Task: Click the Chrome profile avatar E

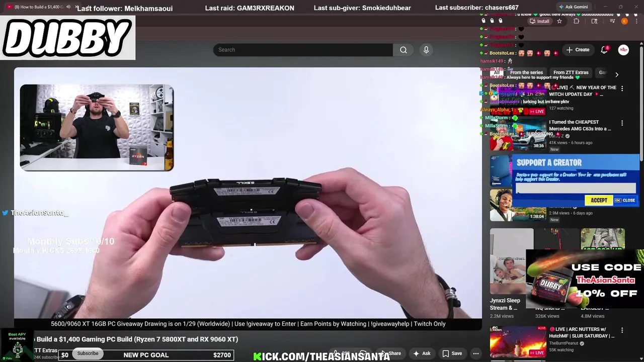Action: point(624,21)
